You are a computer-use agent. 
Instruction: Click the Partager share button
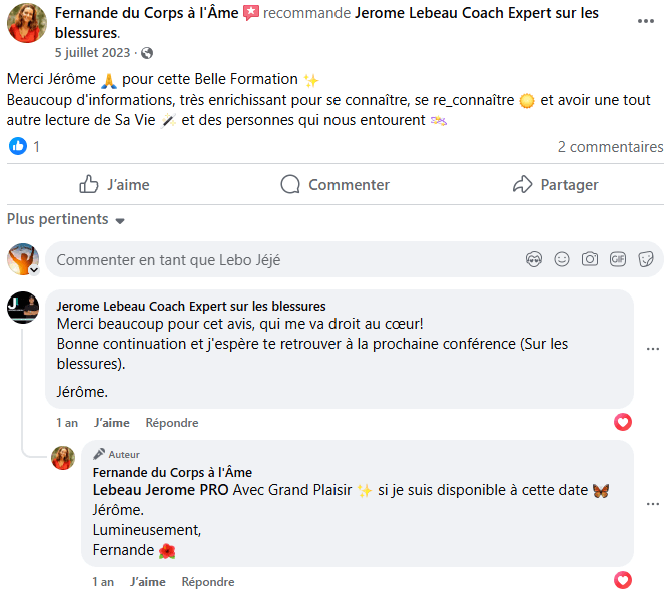(555, 184)
